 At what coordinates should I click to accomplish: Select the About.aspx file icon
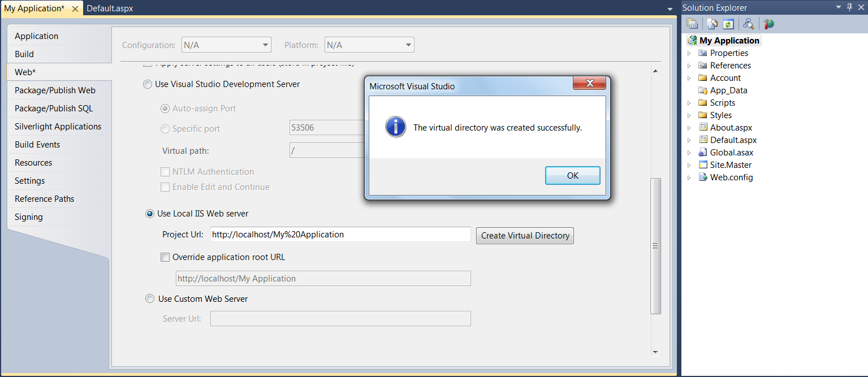pos(703,128)
